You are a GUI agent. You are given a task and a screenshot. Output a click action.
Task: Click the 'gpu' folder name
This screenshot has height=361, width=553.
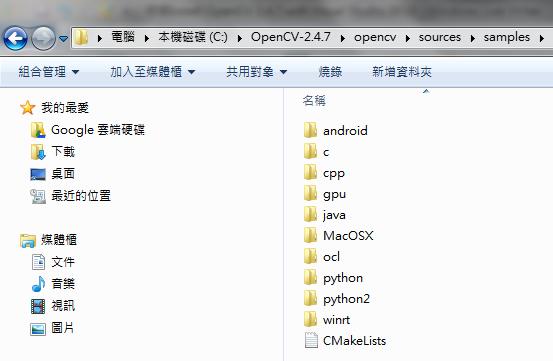click(x=335, y=195)
